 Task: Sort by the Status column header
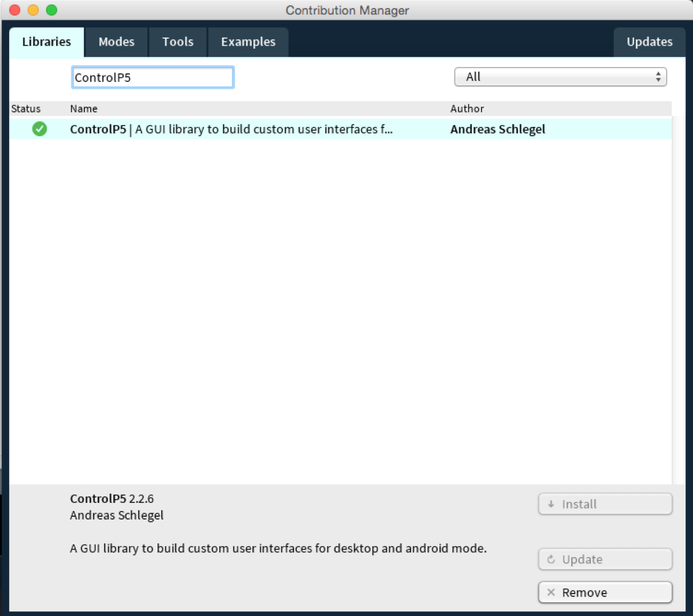[26, 109]
